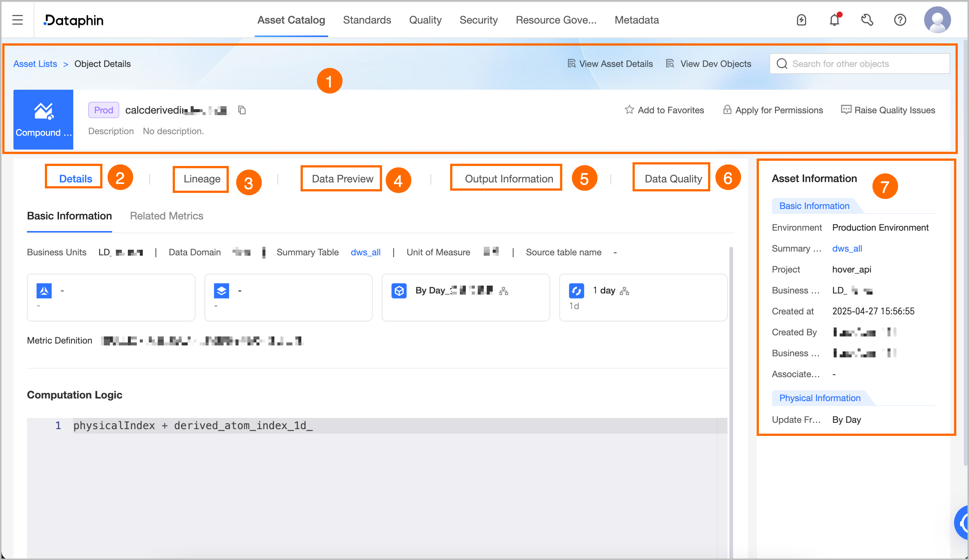Open dws_all link in Asset Information panel
Image resolution: width=969 pixels, height=560 pixels.
pos(847,249)
